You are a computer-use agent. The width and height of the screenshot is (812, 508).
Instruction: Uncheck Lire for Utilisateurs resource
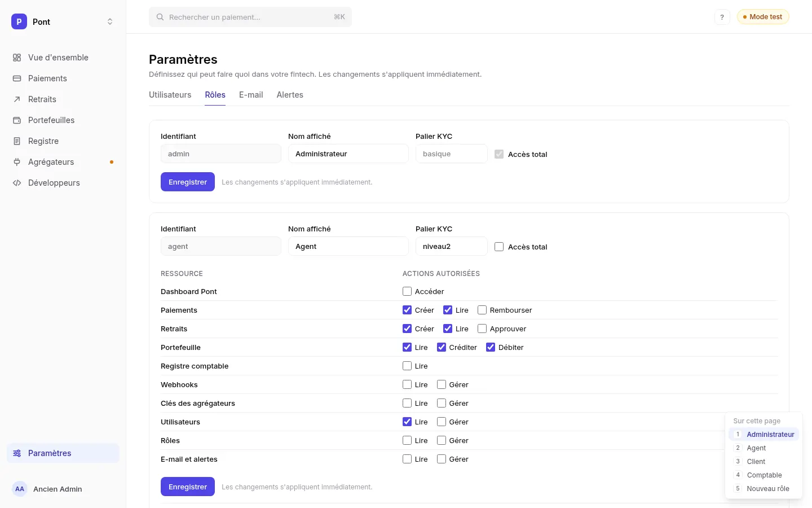coord(407,422)
